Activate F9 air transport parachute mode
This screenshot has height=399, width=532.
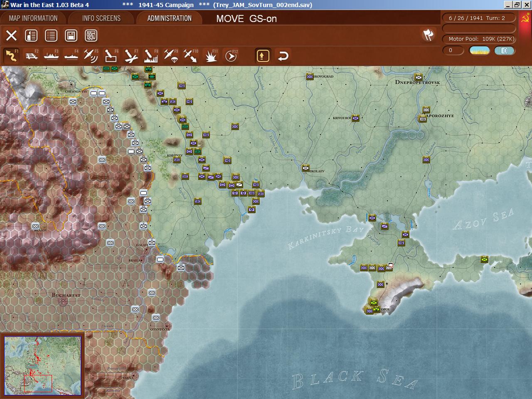pyautogui.click(x=171, y=56)
